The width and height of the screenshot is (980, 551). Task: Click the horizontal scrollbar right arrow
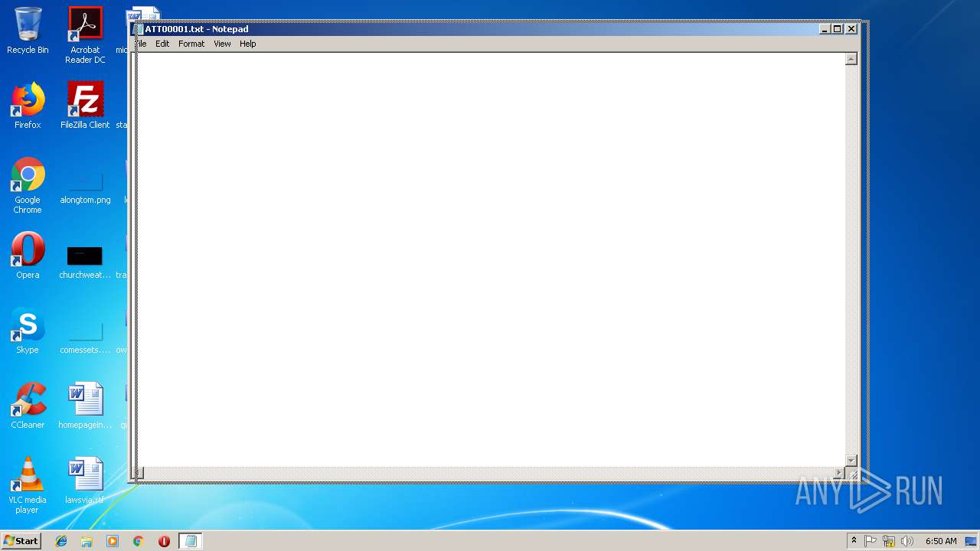(838, 473)
